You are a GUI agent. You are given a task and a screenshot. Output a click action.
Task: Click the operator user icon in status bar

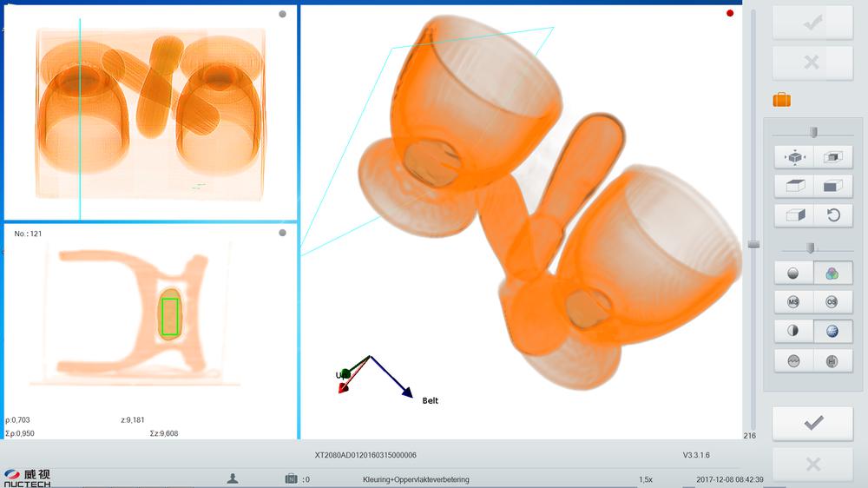point(233,478)
